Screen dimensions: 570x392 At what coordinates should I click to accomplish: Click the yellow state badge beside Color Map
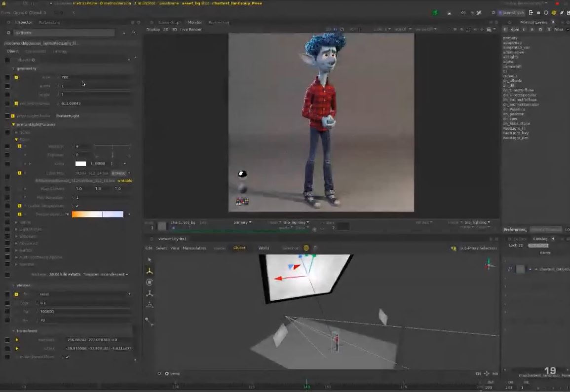[20, 173]
